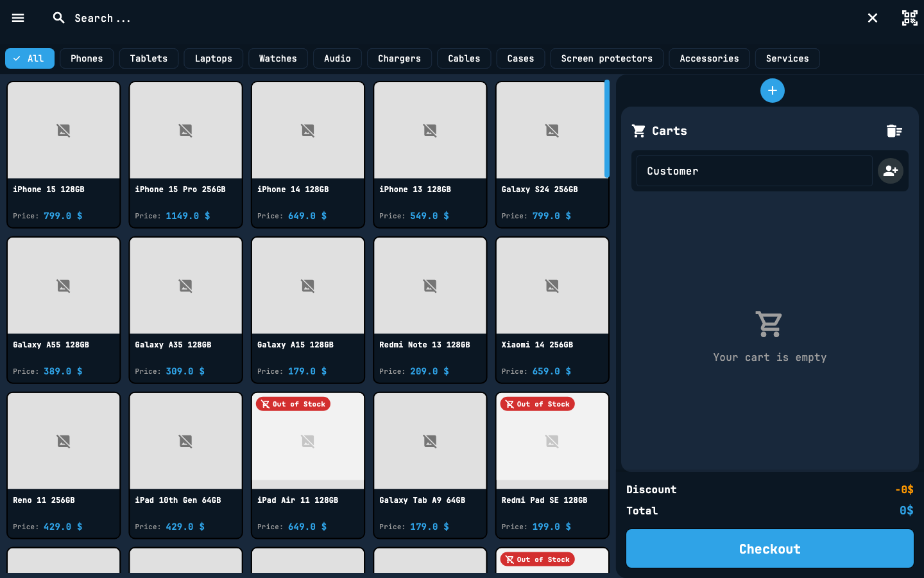
Task: Show the Cases category
Action: pos(520,58)
